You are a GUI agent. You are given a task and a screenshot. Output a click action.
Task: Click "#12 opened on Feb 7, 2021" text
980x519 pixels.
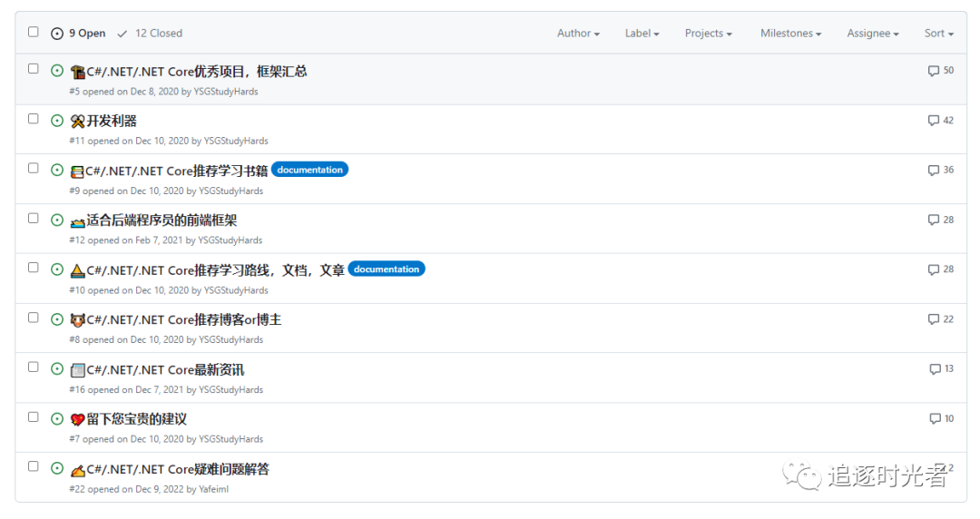click(125, 240)
